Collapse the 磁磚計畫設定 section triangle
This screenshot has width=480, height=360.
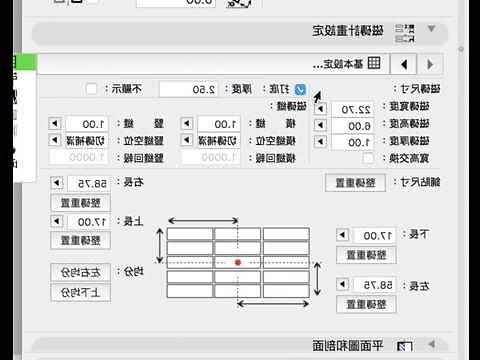click(x=431, y=29)
